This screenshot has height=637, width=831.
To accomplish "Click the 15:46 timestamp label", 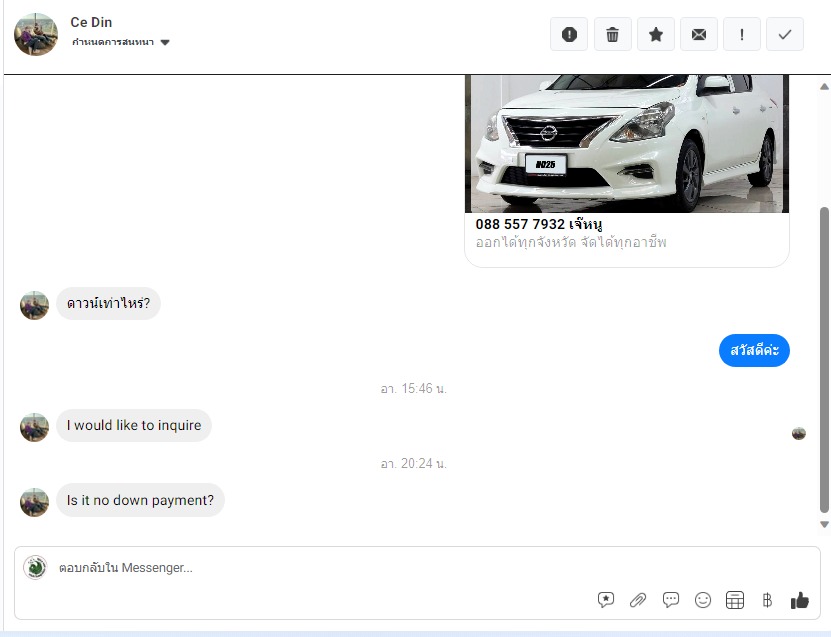I will (413, 388).
